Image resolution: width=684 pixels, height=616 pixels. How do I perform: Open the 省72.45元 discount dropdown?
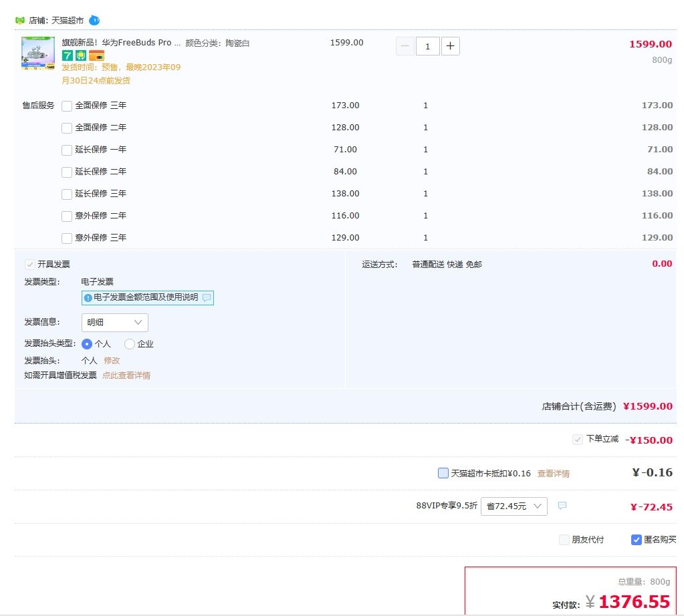click(514, 506)
